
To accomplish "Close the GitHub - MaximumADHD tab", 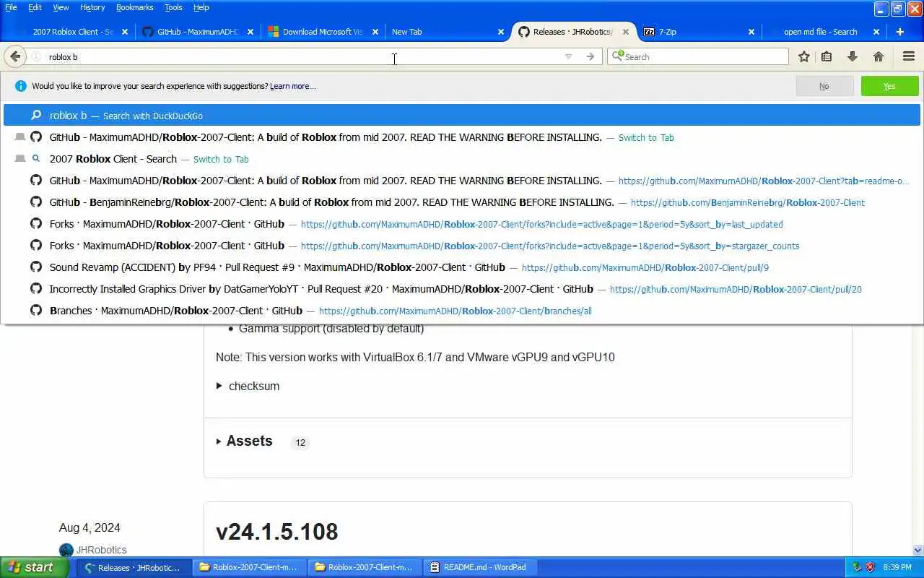I will pyautogui.click(x=250, y=32).
